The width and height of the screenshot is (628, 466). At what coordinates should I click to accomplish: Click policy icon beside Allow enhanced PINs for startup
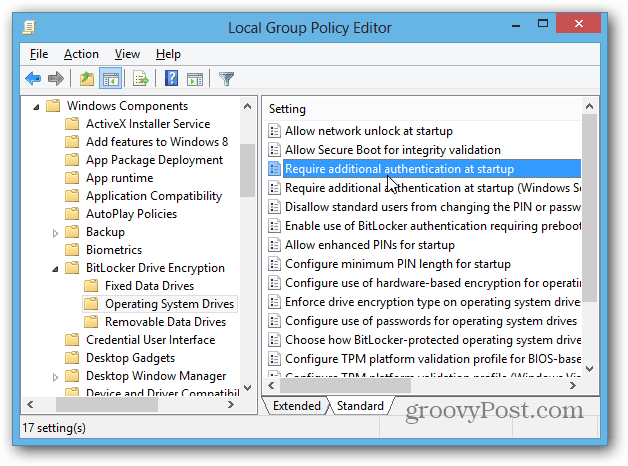point(274,245)
